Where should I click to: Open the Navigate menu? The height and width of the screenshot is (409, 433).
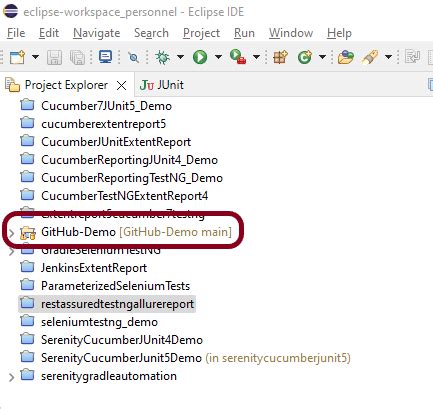pyautogui.click(x=96, y=33)
